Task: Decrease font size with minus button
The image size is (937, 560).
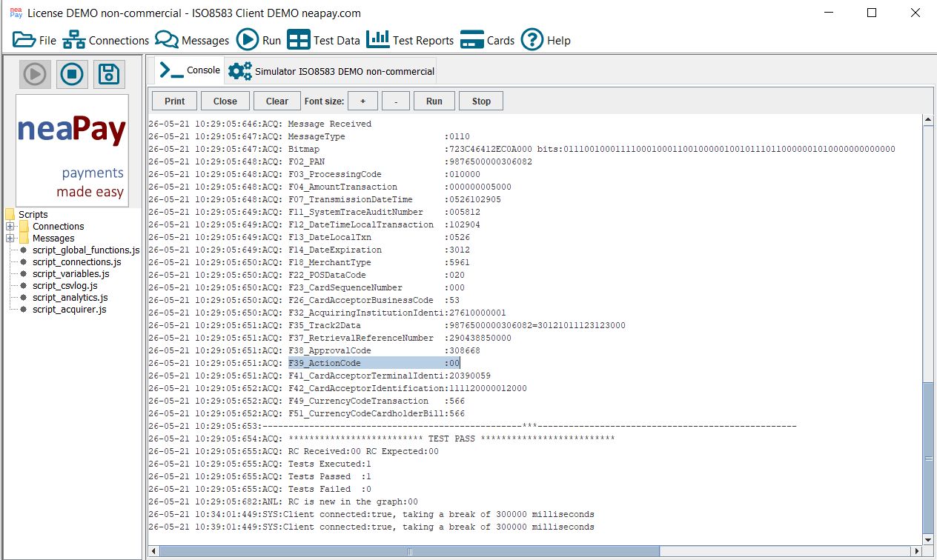Action: [396, 101]
